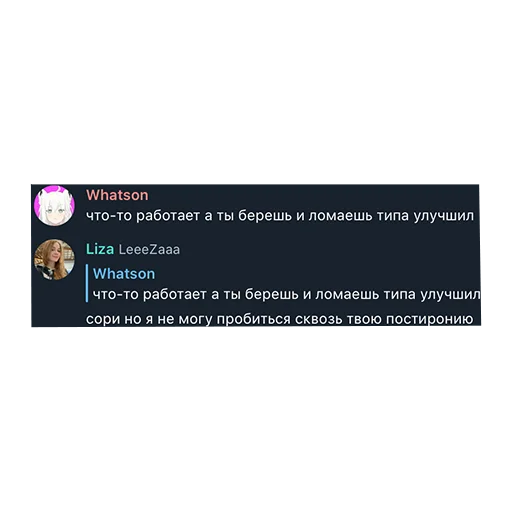
Task: Click the word 'сквозь' in Liza's reply
Action: [319, 319]
